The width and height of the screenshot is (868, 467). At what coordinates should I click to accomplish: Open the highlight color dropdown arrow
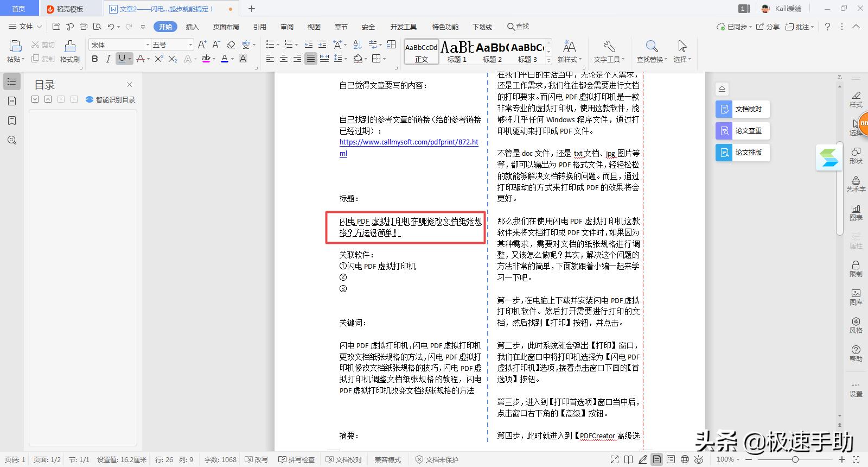pos(214,59)
